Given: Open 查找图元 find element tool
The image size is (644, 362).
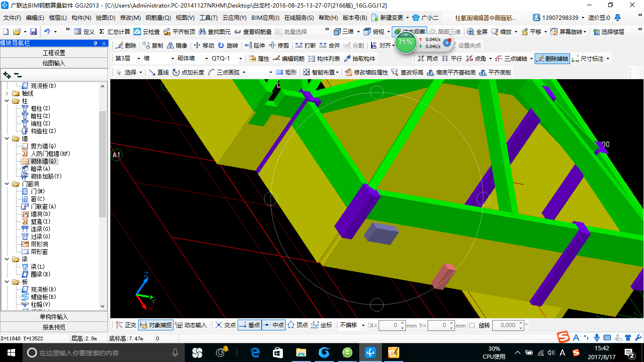Looking at the screenshot, I should (x=215, y=32).
